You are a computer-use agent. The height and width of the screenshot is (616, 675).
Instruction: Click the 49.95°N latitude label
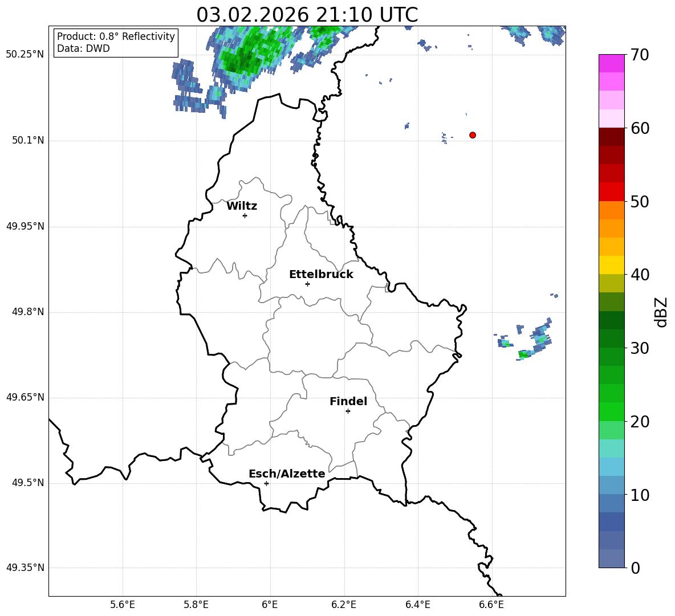pos(25,226)
